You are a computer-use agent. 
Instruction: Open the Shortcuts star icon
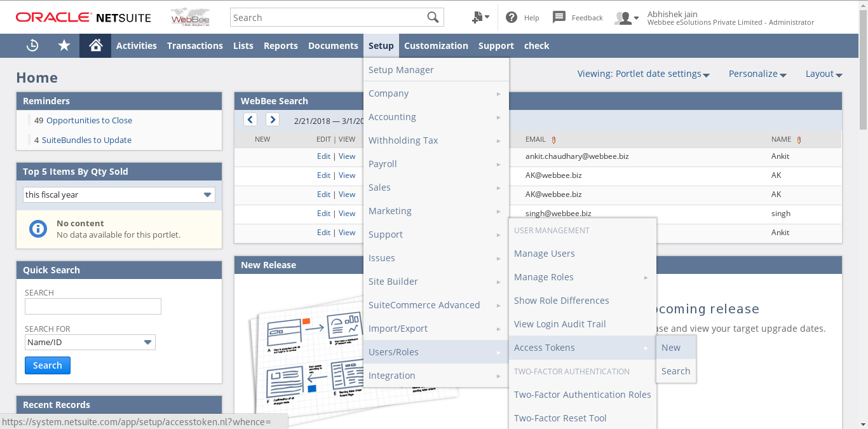[64, 45]
